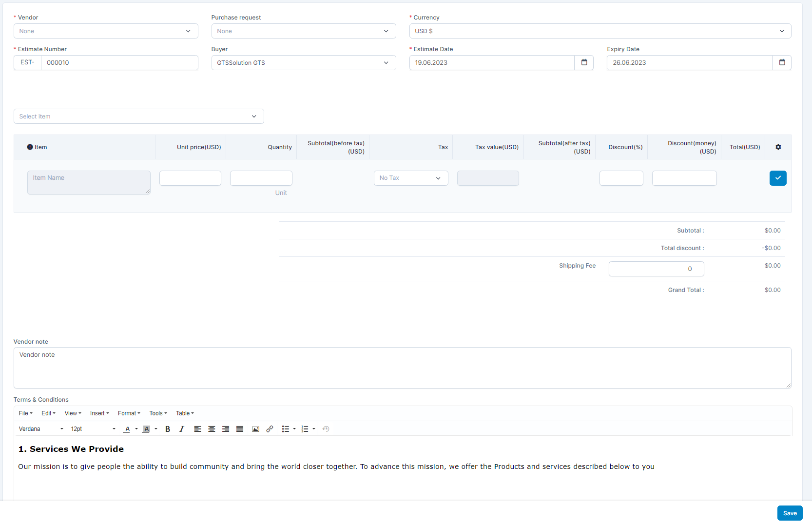Screen dimensions: 812x525
Task: Toggle bold formatting in the editor
Action: click(x=168, y=429)
